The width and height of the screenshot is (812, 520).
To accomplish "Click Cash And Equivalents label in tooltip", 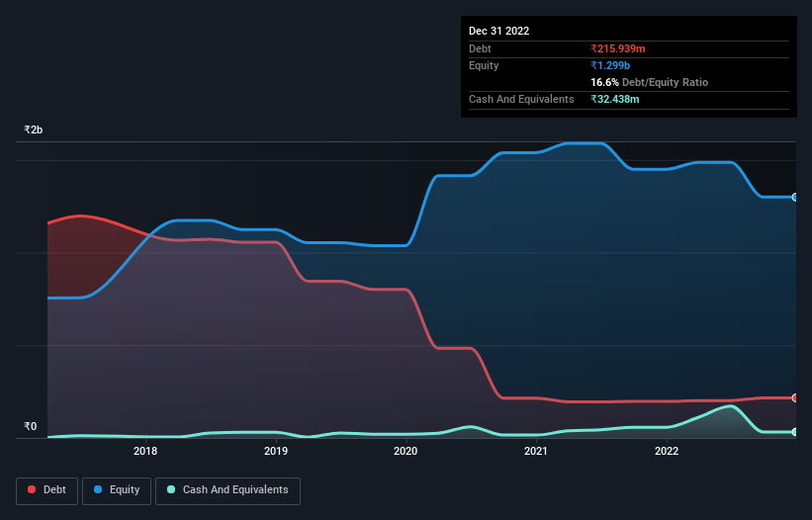I will (521, 99).
